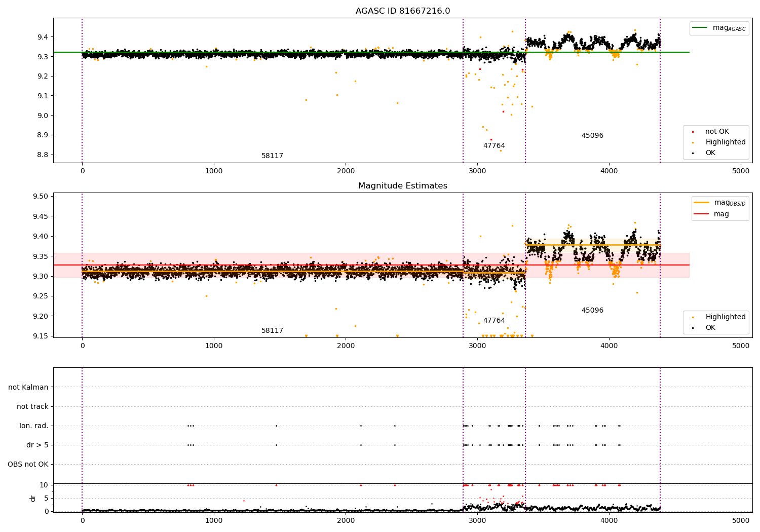Click annotation "47764" in the Magnitude Estimates plot

click(494, 321)
